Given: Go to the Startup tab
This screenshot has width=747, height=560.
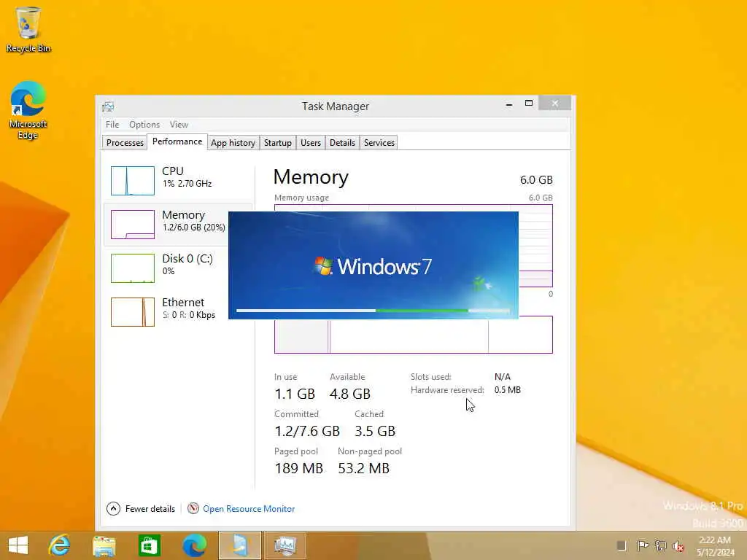Looking at the screenshot, I should coord(278,143).
